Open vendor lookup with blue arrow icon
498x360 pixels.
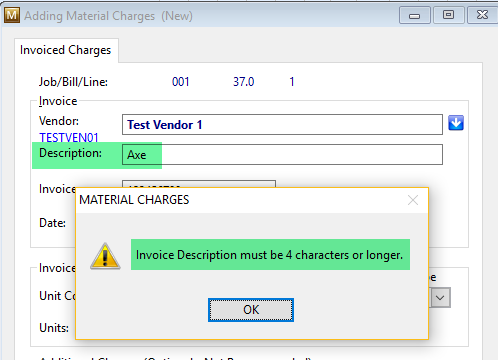pyautogui.click(x=456, y=123)
